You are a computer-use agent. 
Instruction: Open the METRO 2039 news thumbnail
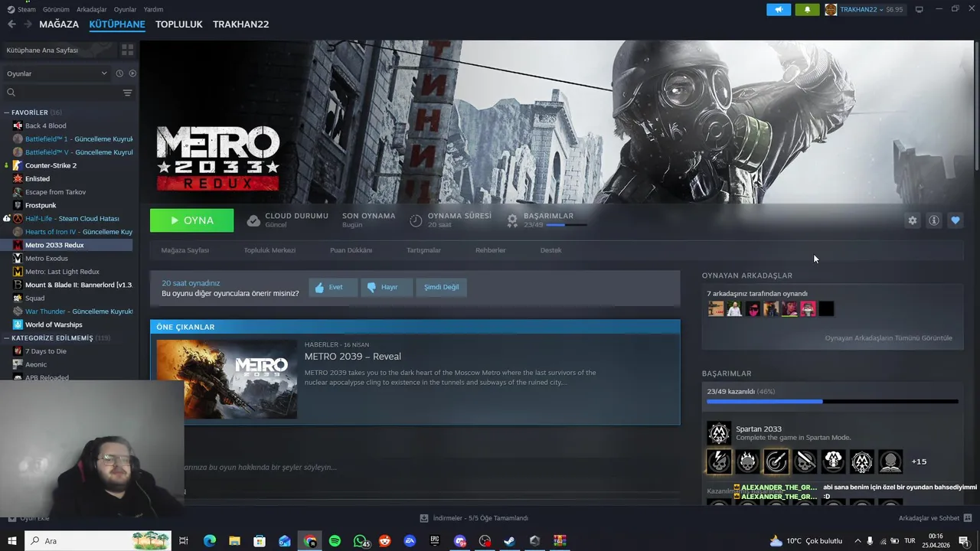pos(227,379)
